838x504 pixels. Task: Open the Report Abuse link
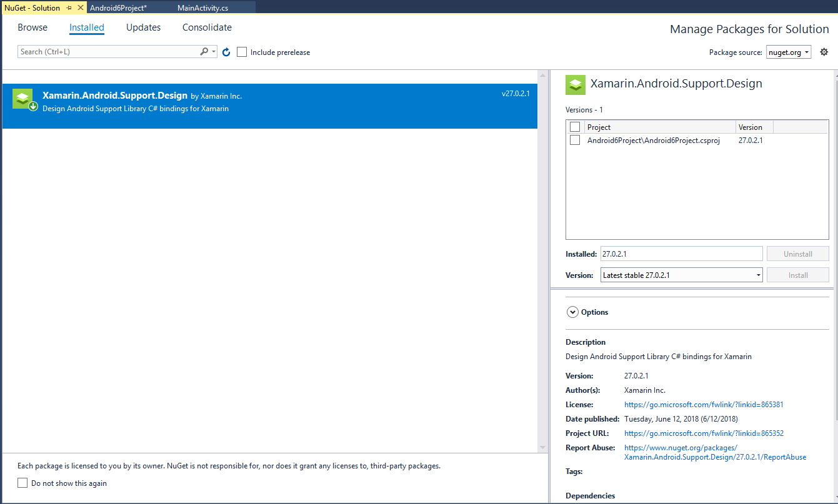(715, 452)
